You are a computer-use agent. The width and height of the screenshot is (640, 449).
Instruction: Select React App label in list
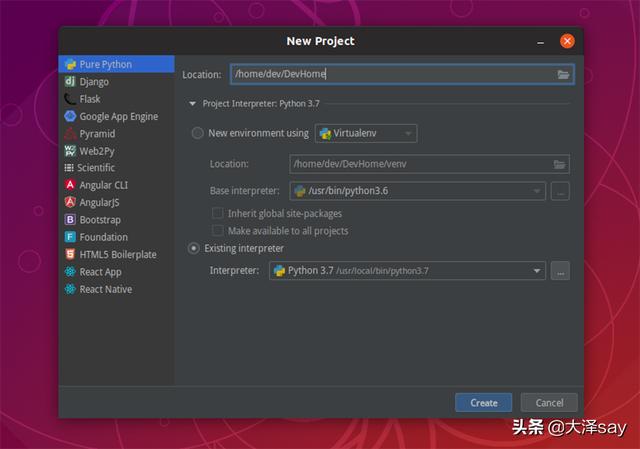coord(100,272)
